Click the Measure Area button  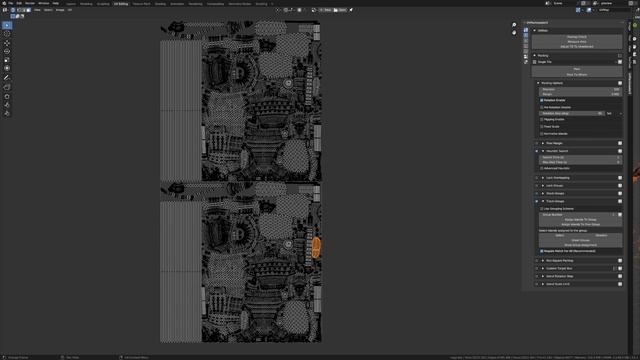577,42
